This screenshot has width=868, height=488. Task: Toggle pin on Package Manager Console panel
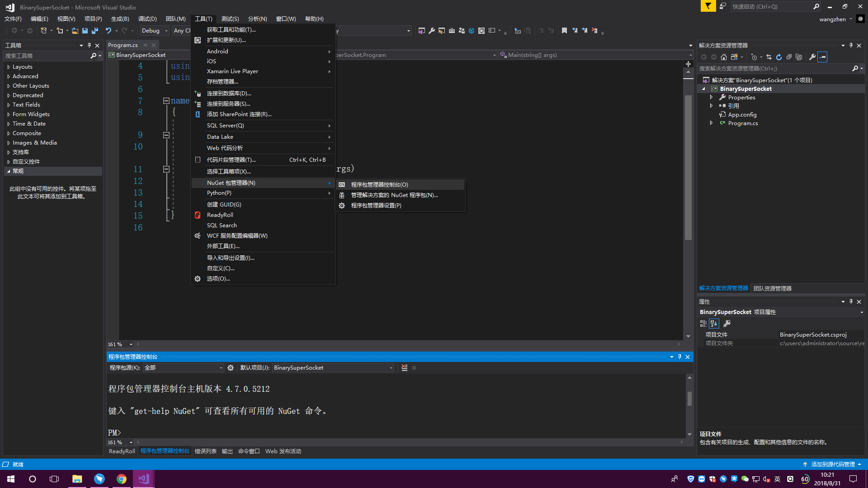click(679, 357)
